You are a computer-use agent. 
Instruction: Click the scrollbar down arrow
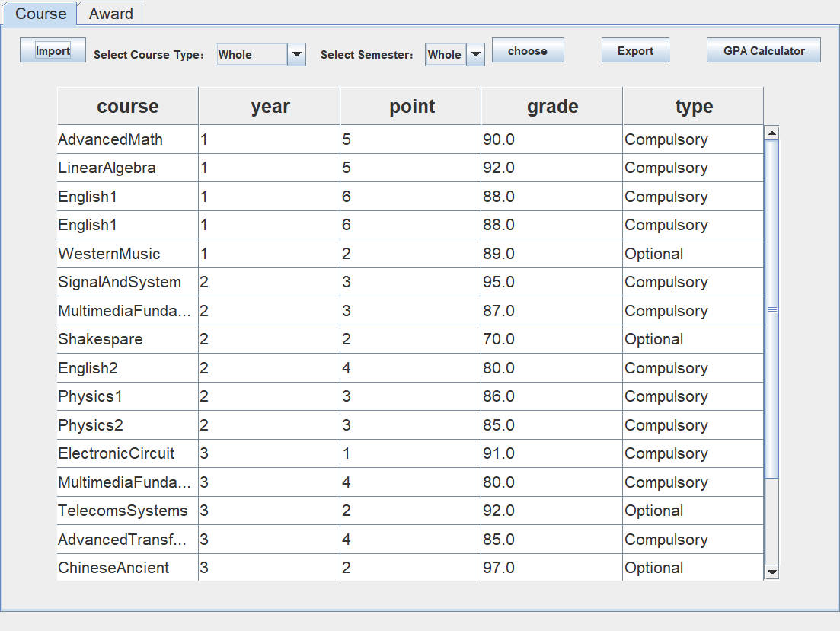pyautogui.click(x=771, y=572)
